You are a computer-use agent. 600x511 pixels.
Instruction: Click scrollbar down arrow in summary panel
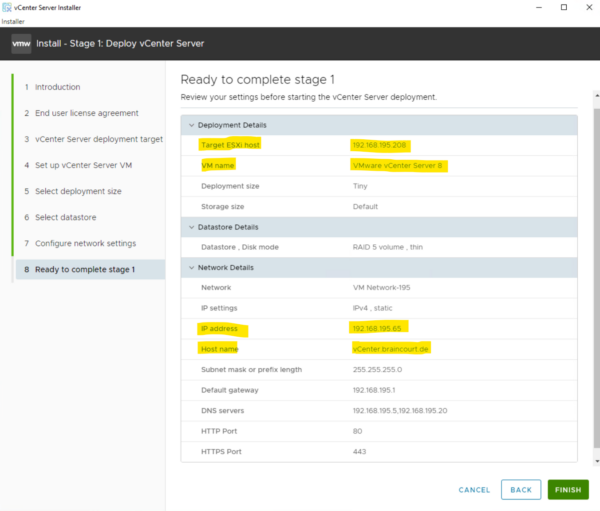597,461
